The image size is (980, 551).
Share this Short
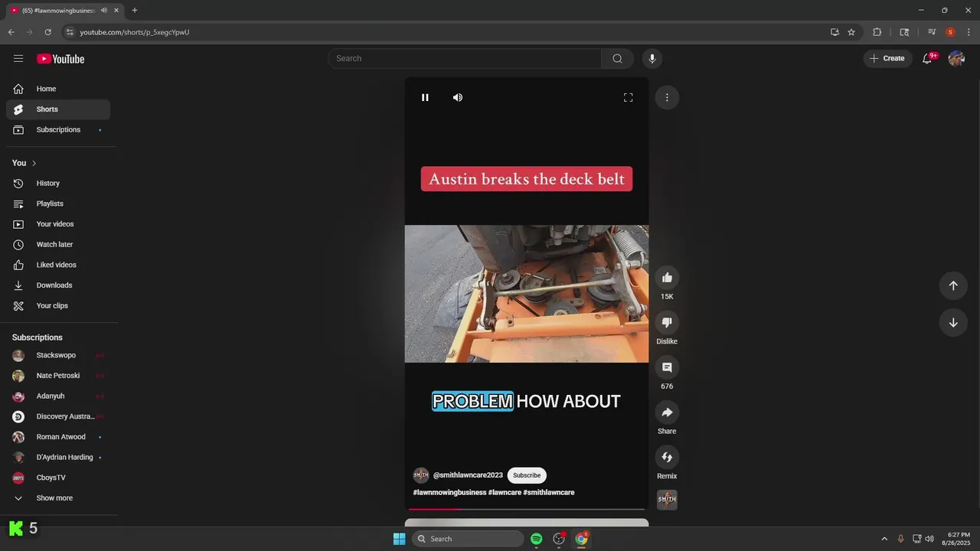tap(667, 412)
